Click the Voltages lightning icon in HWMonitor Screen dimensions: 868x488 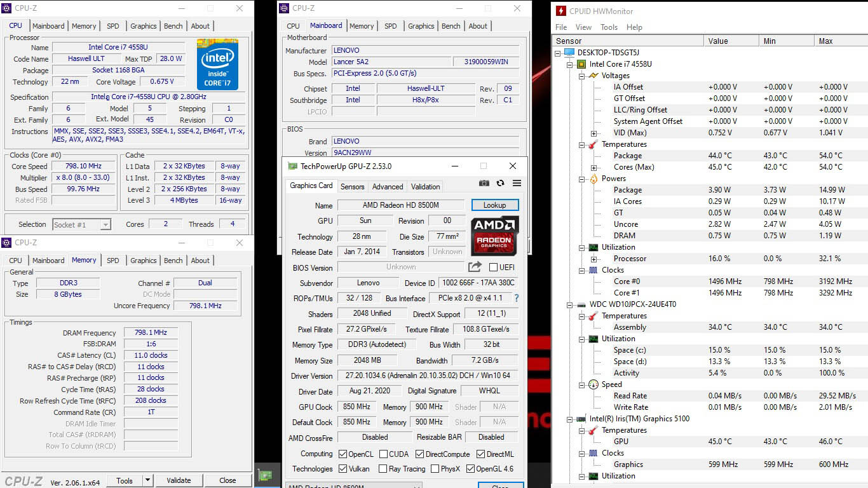pyautogui.click(x=593, y=76)
